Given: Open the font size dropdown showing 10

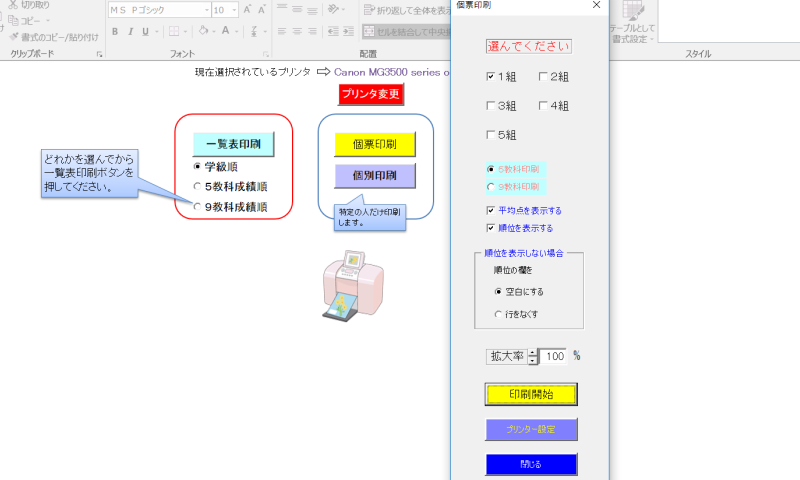Looking at the screenshot, I should coord(234,10).
